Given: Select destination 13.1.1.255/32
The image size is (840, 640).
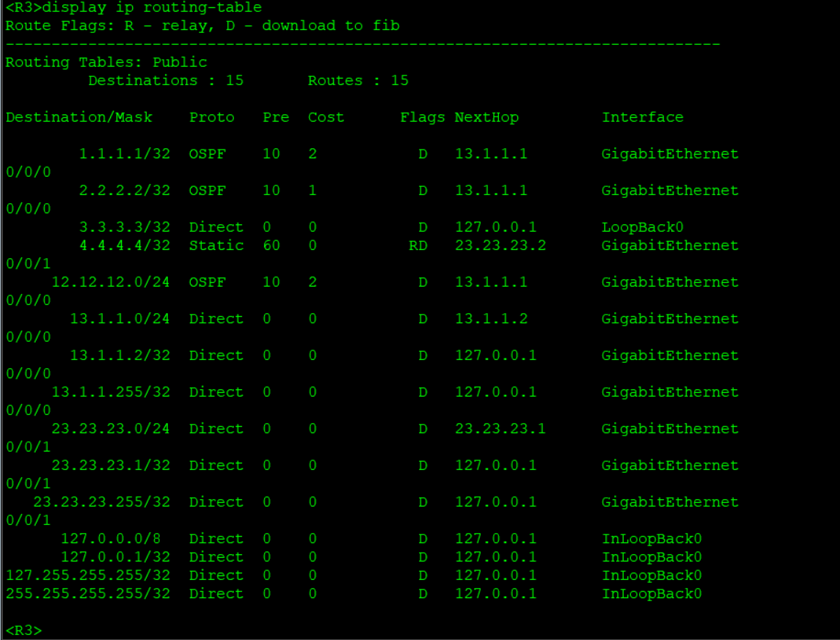Looking at the screenshot, I should [x=110, y=392].
